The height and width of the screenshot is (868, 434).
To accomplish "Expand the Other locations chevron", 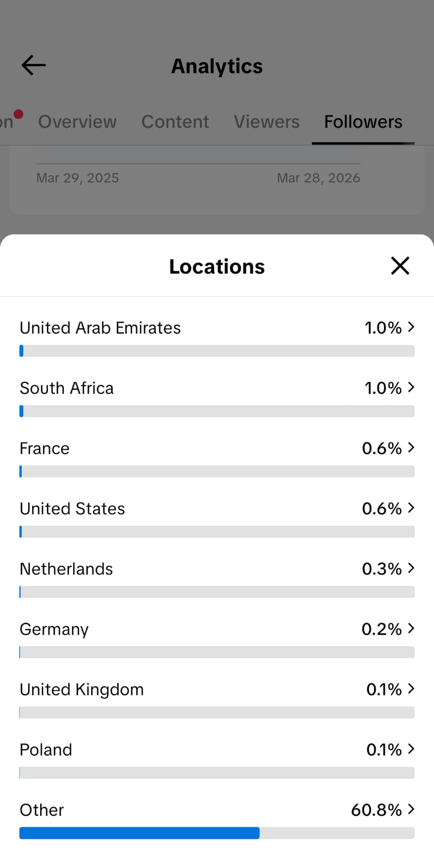I will point(411,809).
